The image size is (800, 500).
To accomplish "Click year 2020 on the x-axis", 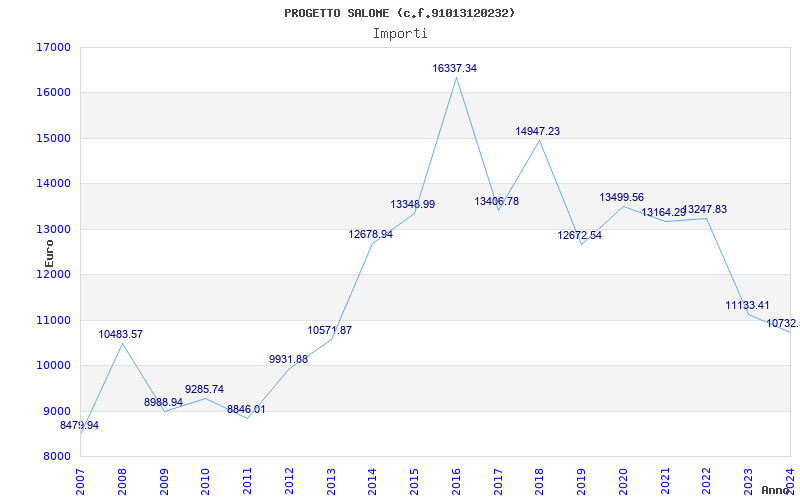I will [623, 477].
